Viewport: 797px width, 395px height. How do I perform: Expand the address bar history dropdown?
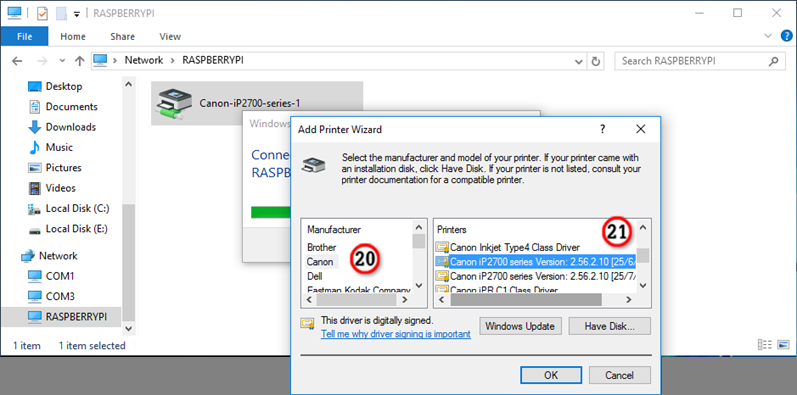578,62
